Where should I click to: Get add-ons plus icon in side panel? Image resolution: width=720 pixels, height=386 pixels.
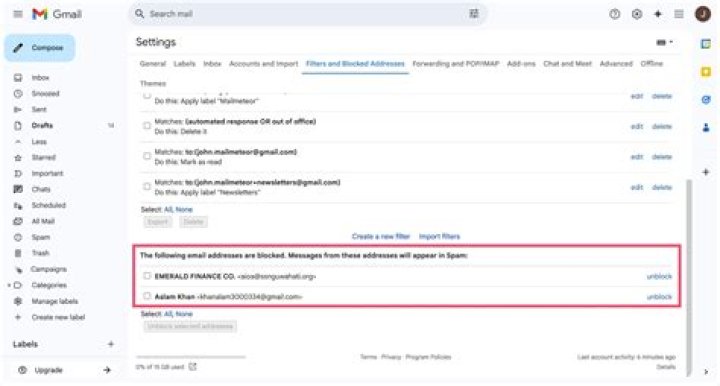(706, 172)
